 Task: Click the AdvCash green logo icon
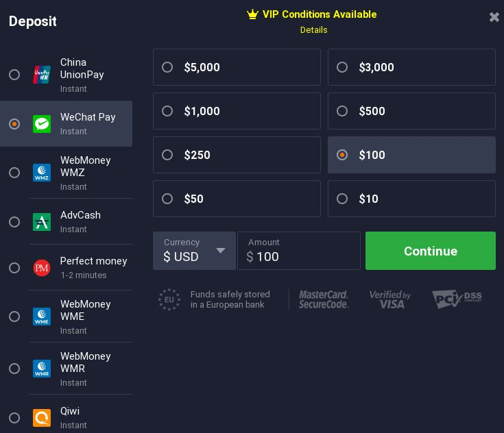click(x=42, y=222)
